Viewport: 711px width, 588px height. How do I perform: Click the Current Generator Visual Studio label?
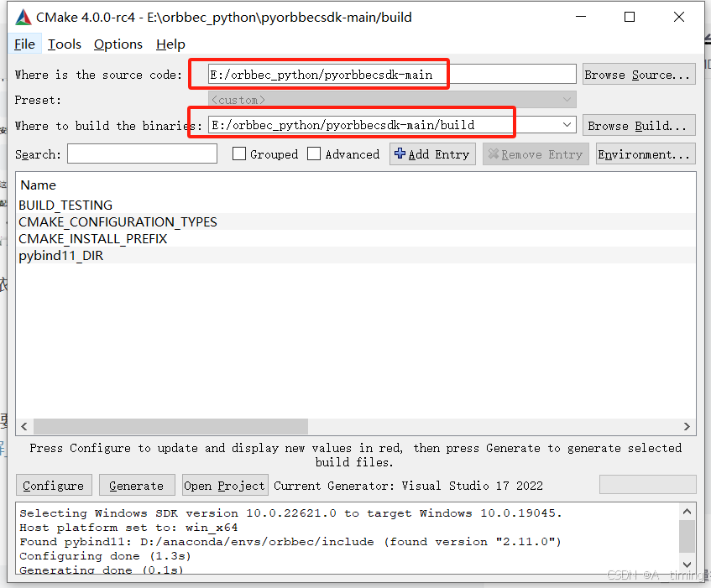point(408,486)
